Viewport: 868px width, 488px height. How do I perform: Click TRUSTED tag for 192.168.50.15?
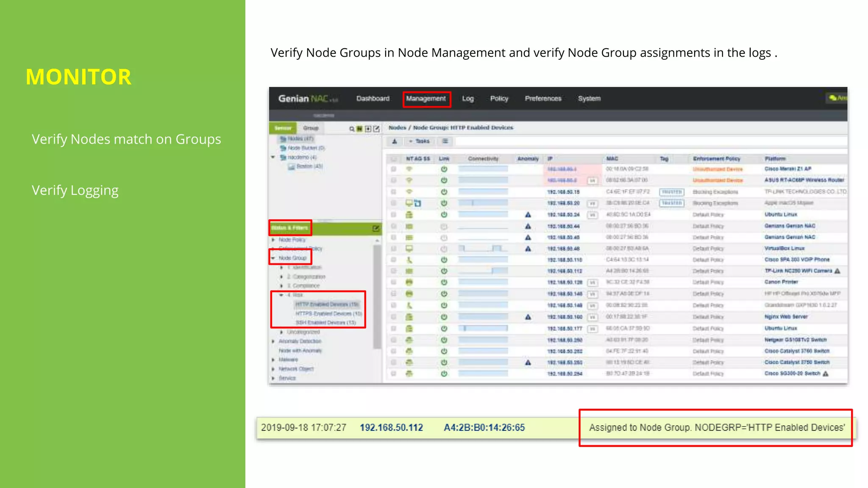[x=672, y=192]
